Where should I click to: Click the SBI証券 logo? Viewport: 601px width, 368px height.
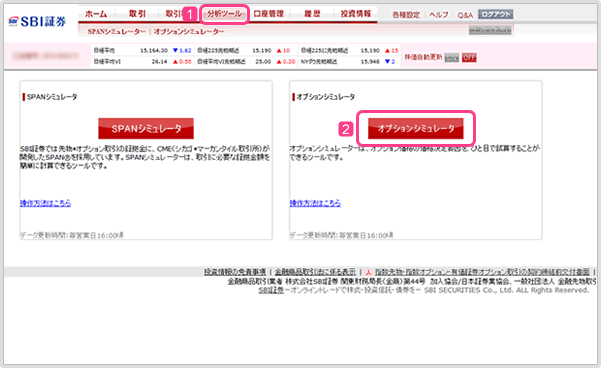(37, 21)
